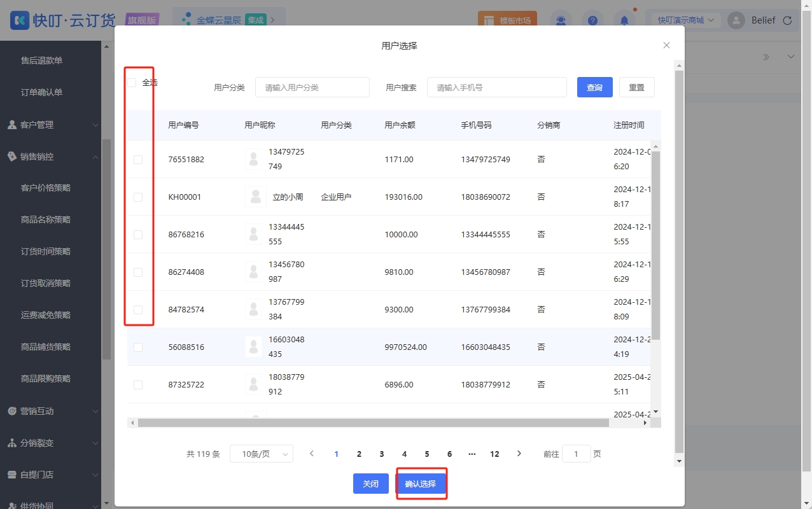This screenshot has height=509, width=812.
Task: Go to page 2
Action: [359, 454]
